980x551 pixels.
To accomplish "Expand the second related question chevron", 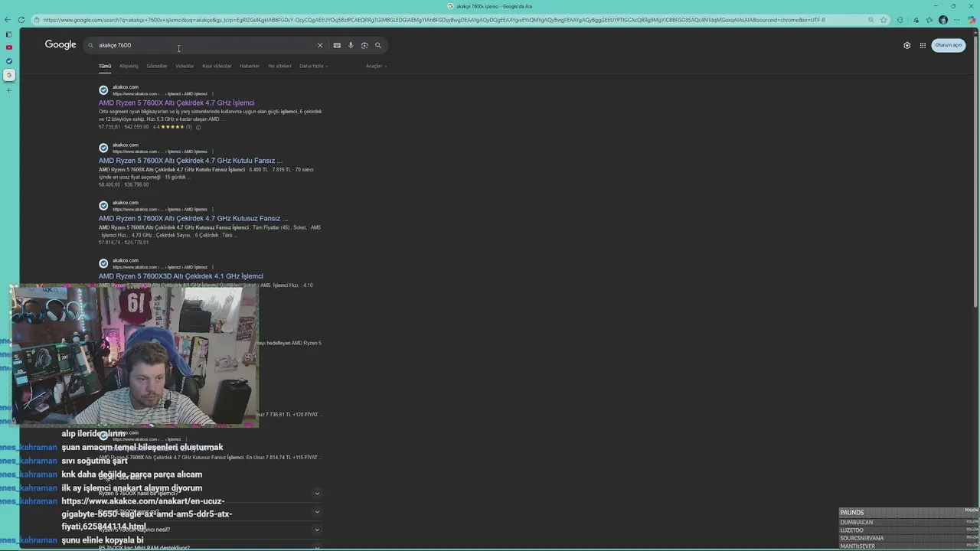I will 317,511.
